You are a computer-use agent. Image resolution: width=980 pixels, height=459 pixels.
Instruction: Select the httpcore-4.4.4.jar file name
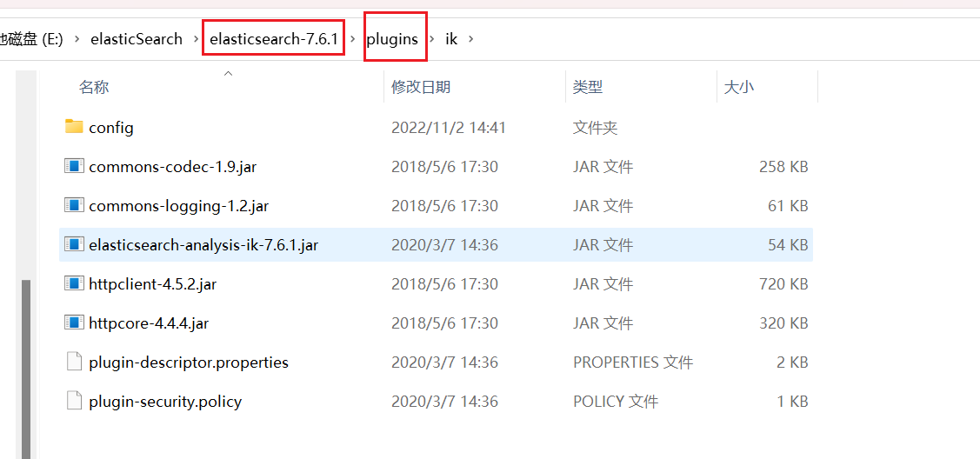pyautogui.click(x=149, y=323)
